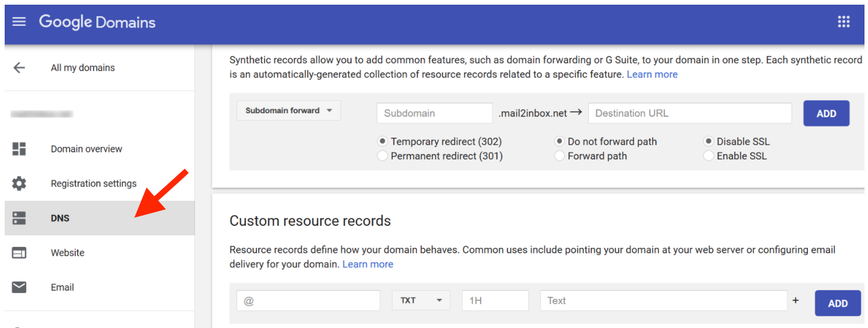Open Learn more link under Custom resource records

tap(367, 264)
